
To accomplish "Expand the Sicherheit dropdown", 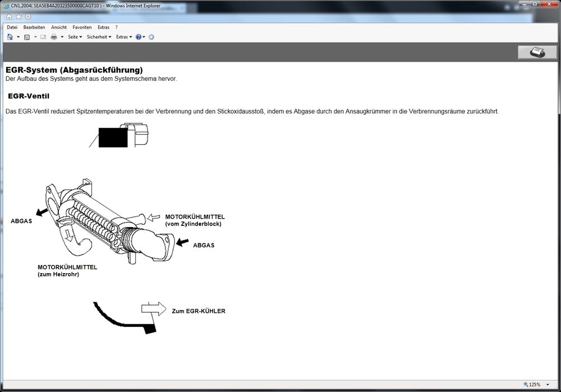I will click(99, 37).
